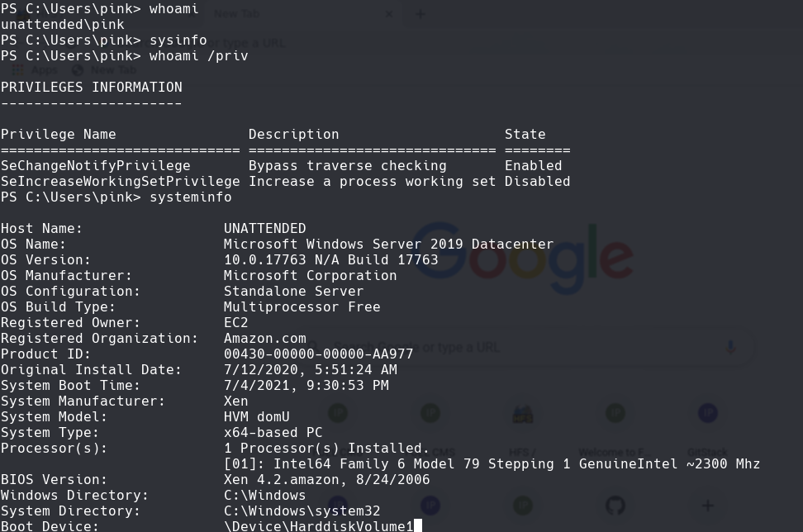Open a new browser tab with plus button
The image size is (803, 532).
click(421, 14)
